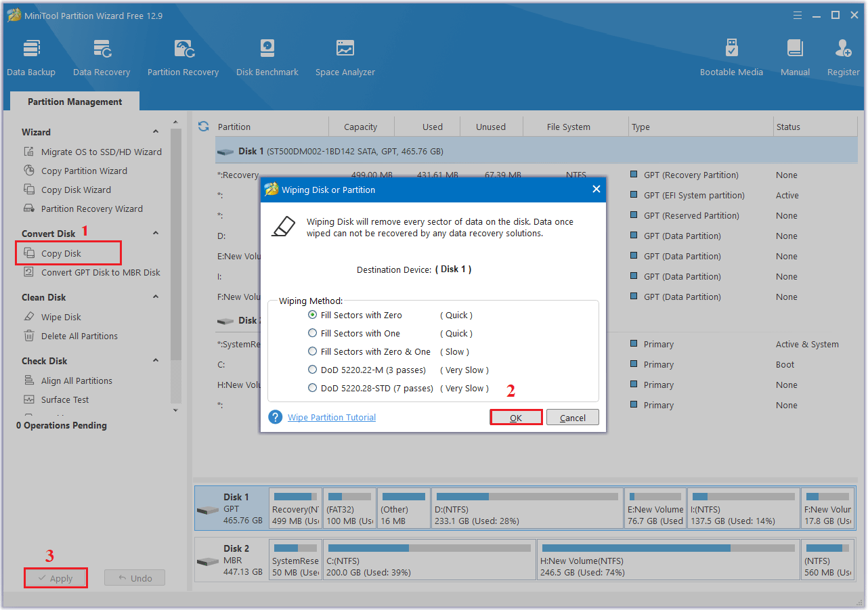Select I:(NTFS) 137.5 GB partition block
868x610 pixels.
pos(743,507)
